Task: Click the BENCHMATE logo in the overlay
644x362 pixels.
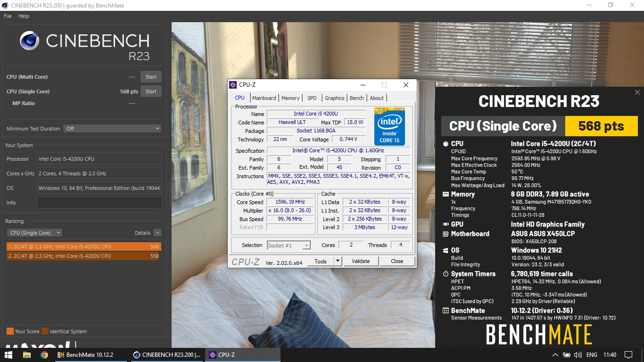Action: pyautogui.click(x=539, y=335)
